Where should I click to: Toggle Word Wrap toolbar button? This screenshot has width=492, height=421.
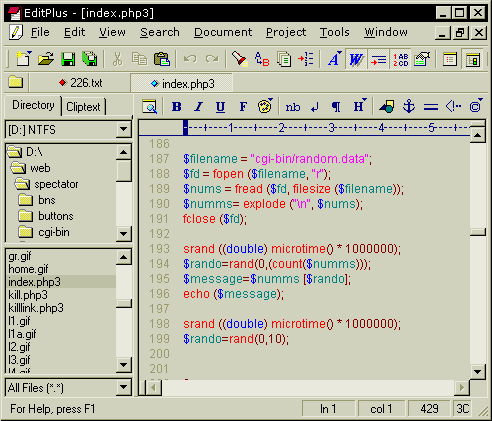pos(356,59)
